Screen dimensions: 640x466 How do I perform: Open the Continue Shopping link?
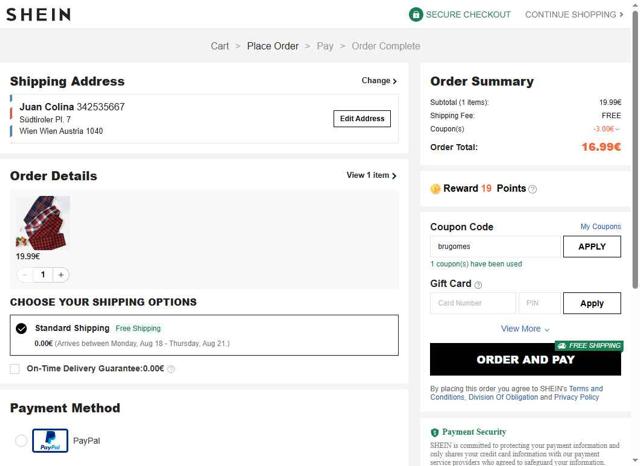coord(574,15)
